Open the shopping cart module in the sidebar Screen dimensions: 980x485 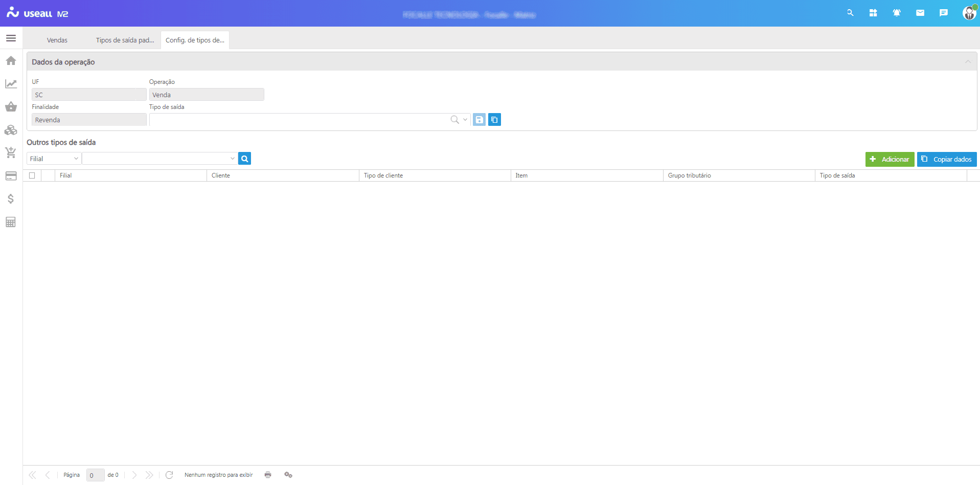click(11, 152)
